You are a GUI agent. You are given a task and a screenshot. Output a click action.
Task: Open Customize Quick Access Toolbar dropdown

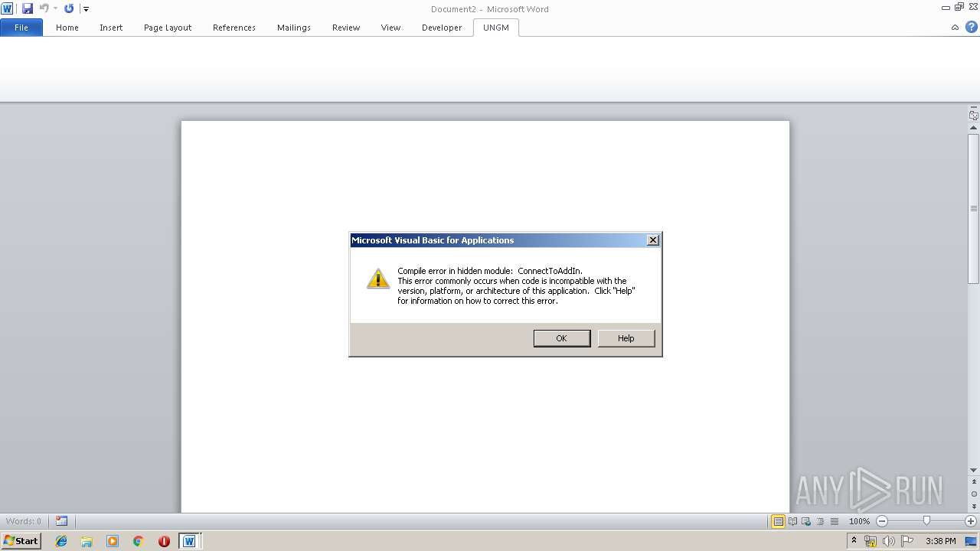[86, 9]
